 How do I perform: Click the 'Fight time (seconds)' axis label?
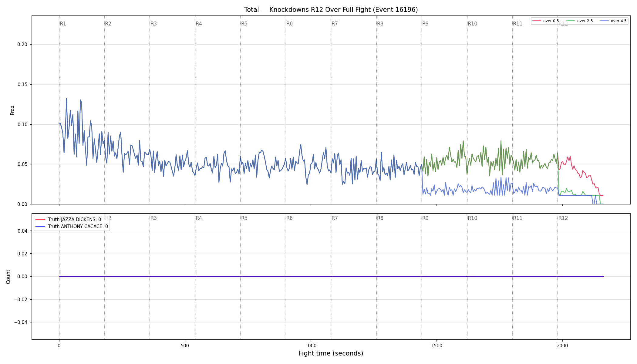point(331,353)
